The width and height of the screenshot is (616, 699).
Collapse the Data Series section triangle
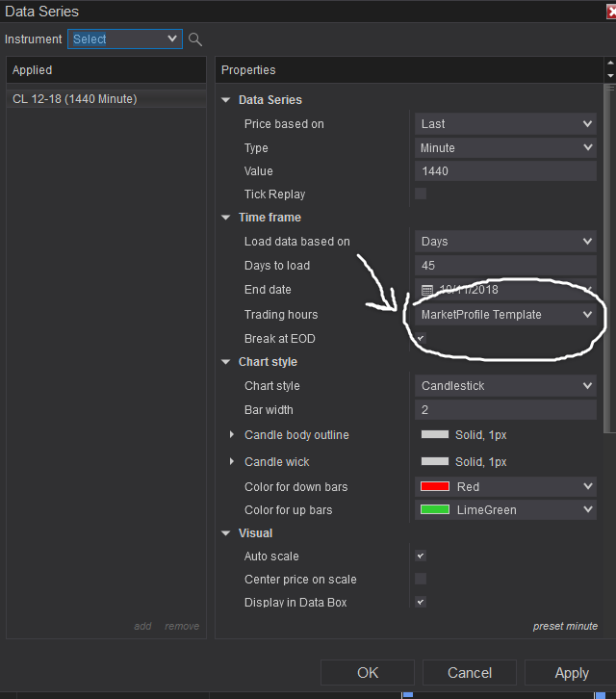click(226, 100)
